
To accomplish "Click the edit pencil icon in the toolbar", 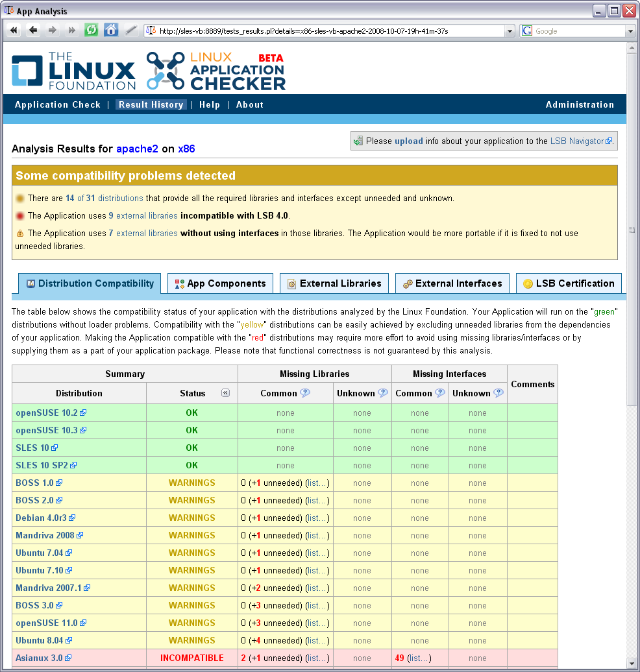I will coord(130,30).
